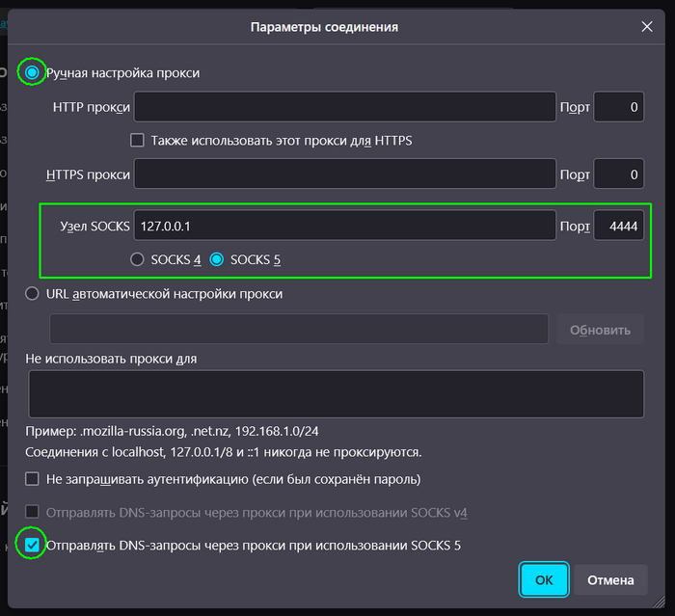675x616 pixels.
Task: Click the Не использовать прокси для text area
Action: click(x=336, y=393)
